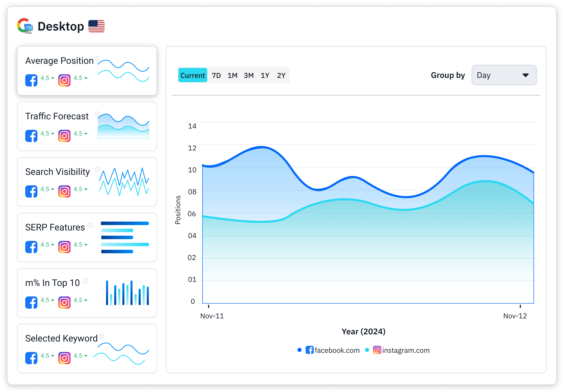This screenshot has height=392, width=563.
Task: Click the Search Visibility sparkline chart
Action: coord(124,181)
